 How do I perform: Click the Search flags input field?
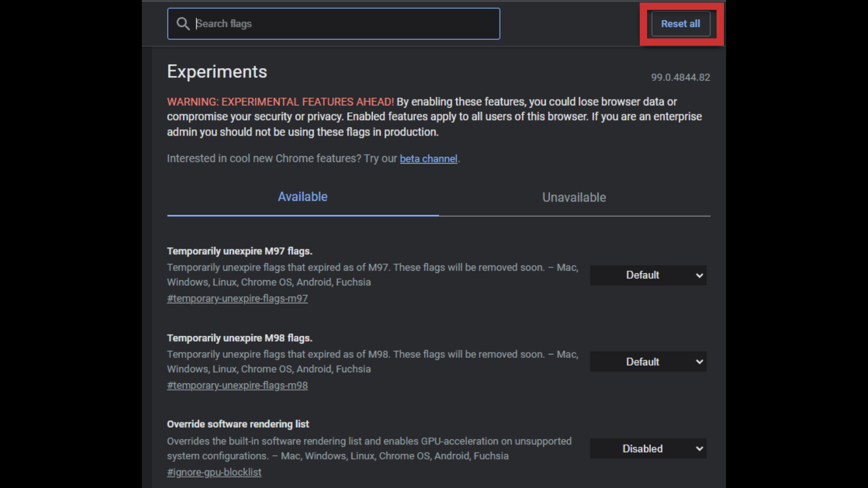click(333, 23)
